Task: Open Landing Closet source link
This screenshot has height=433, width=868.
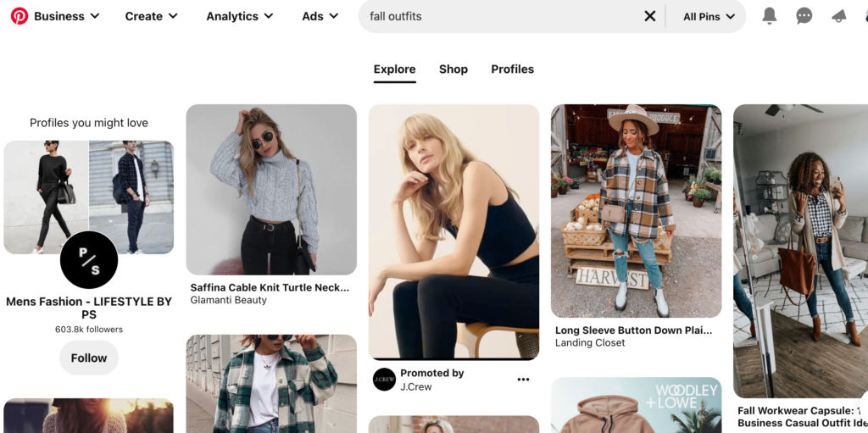Action: pyautogui.click(x=590, y=342)
